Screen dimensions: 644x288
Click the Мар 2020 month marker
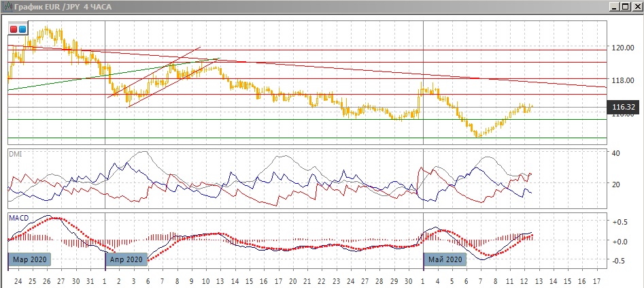click(x=30, y=259)
